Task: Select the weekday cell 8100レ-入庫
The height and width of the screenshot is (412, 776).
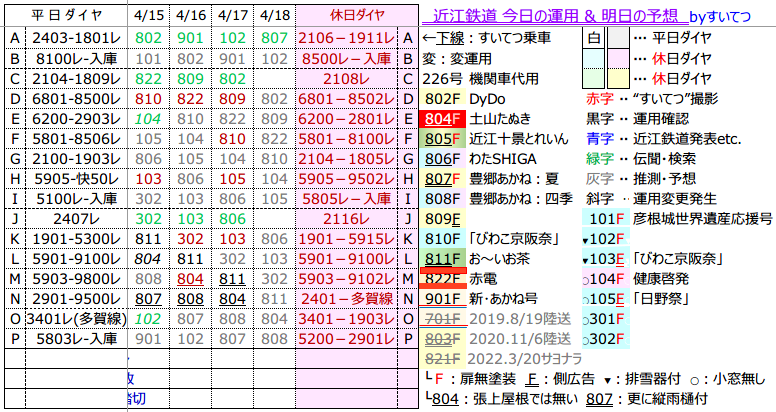Action: [76, 58]
